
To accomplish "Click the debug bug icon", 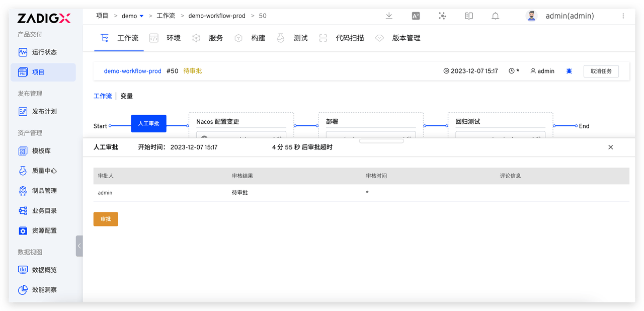I will click(569, 71).
